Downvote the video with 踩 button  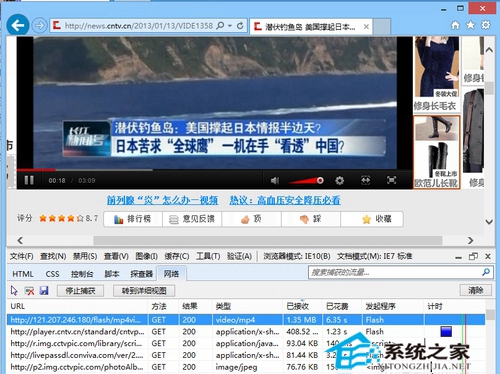tap(311, 219)
